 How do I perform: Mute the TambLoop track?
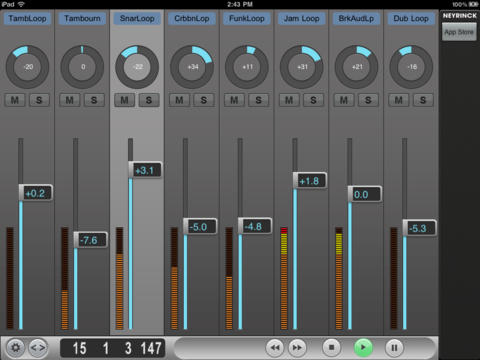15,100
